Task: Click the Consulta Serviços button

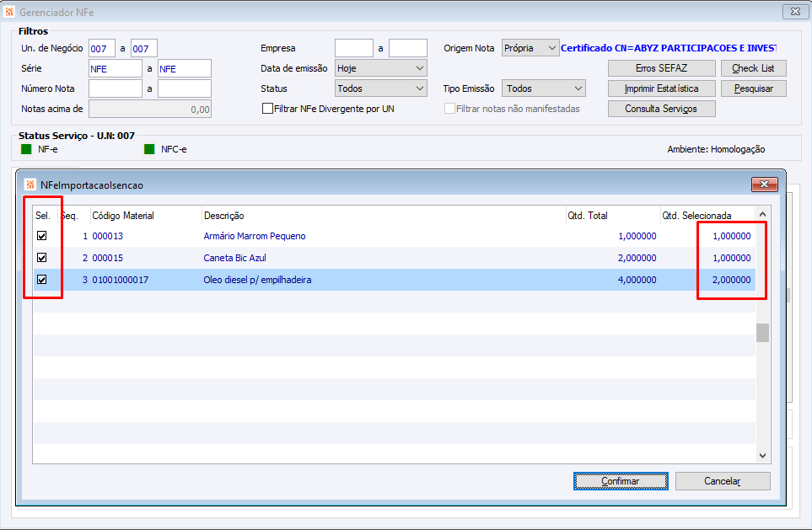Action: click(661, 109)
